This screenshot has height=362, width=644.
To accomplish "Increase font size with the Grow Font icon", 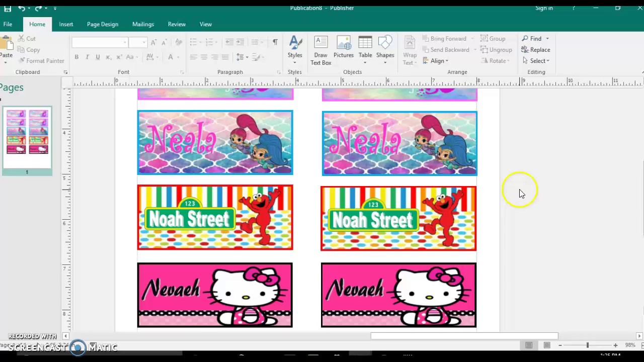I will coord(154,43).
